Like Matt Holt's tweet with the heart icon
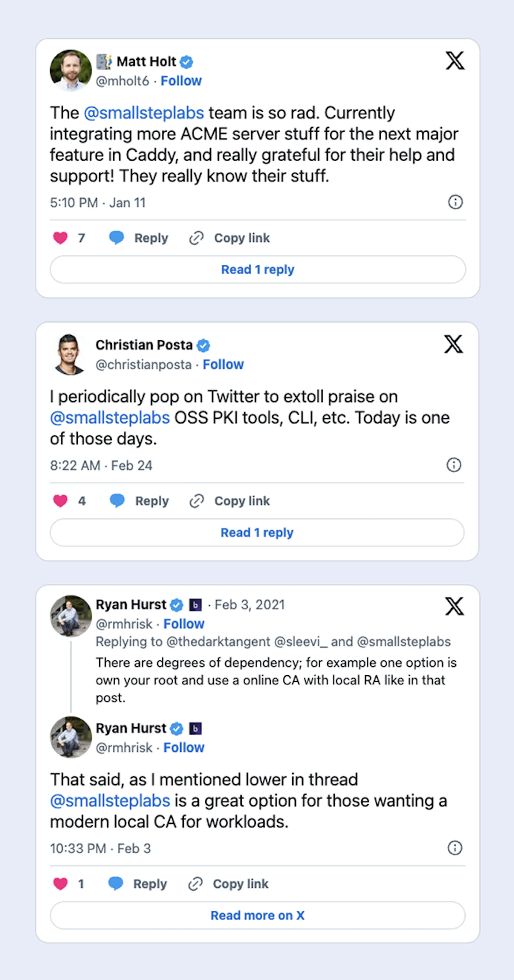Viewport: 514px width, 980px height. click(60, 238)
